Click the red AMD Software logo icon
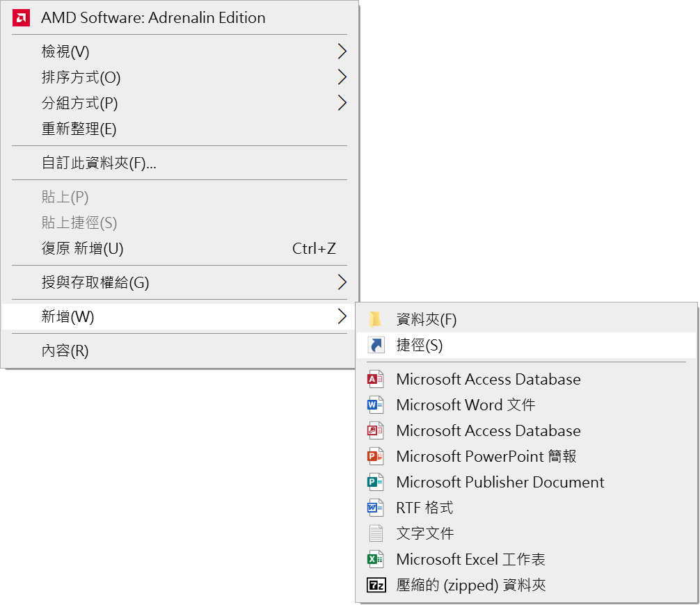The image size is (700, 605). [x=21, y=18]
